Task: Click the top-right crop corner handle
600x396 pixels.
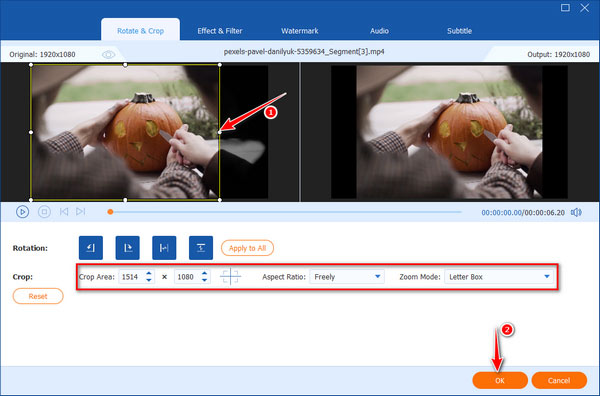Action: point(220,65)
